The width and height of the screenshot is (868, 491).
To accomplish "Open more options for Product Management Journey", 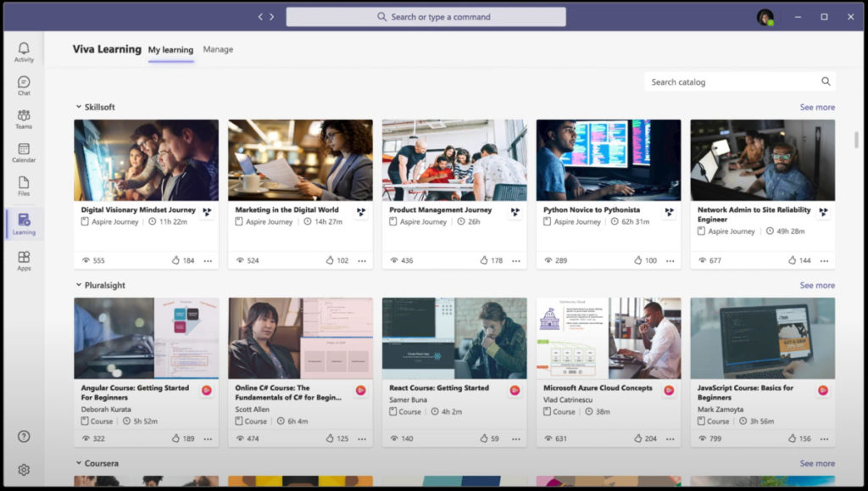I will click(x=516, y=260).
